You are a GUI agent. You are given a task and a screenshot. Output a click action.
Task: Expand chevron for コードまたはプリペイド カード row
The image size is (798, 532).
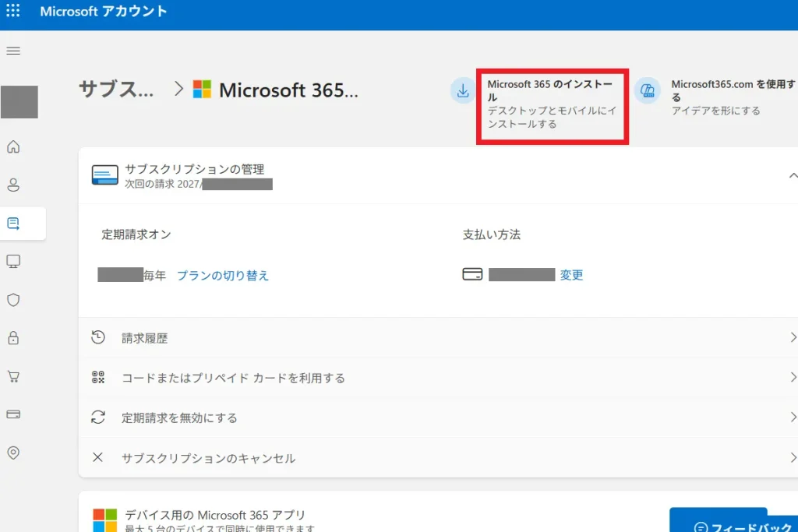point(793,377)
